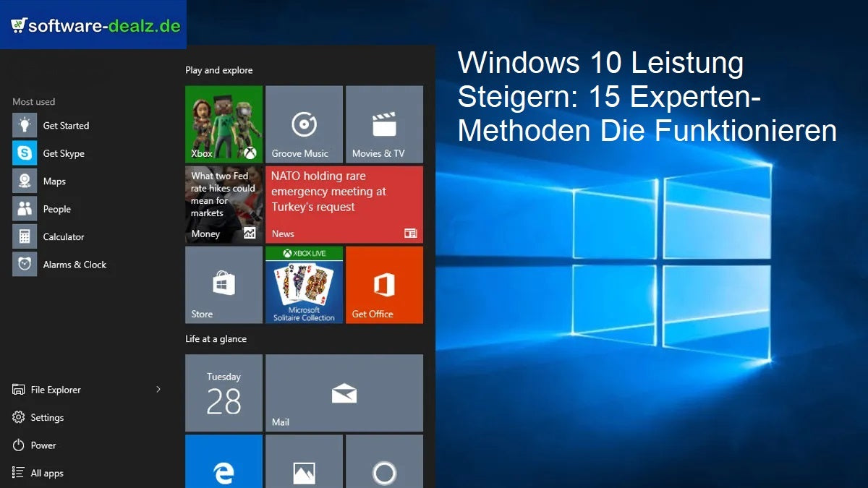
Task: Expand the File Explorer jump list chevron
Action: point(158,389)
